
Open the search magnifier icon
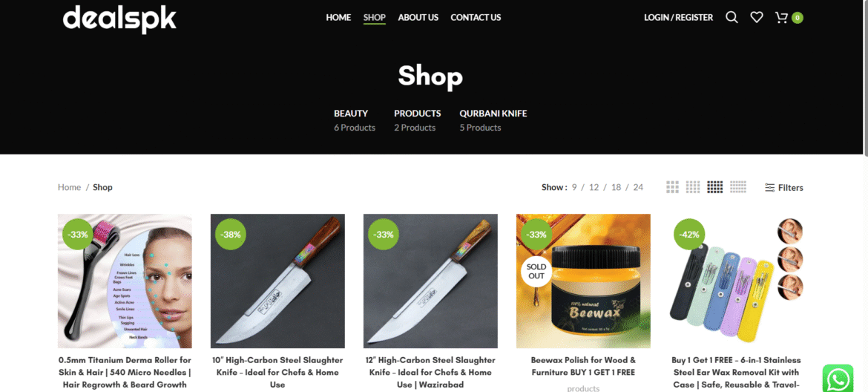(x=731, y=18)
